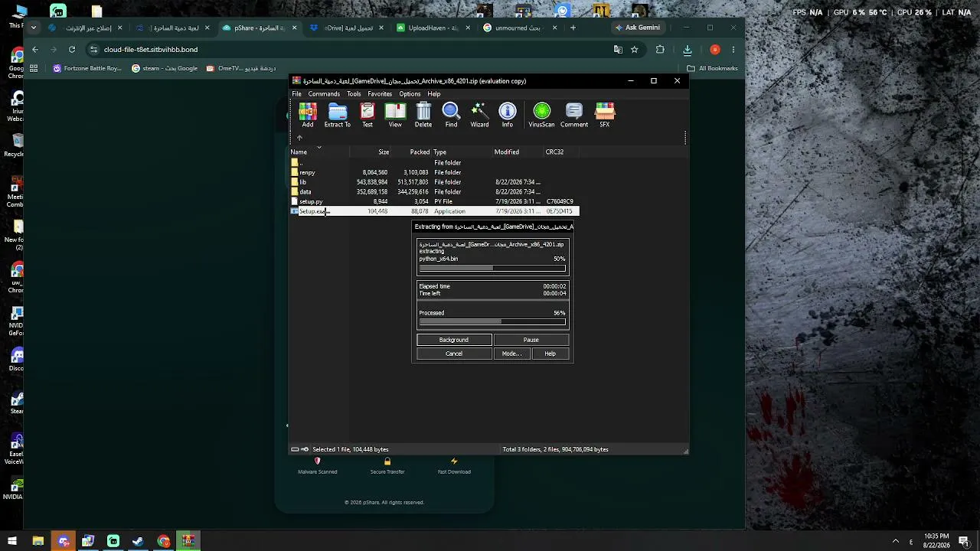The width and height of the screenshot is (980, 551).
Task: Open the File menu in WinRAR
Action: (x=296, y=94)
